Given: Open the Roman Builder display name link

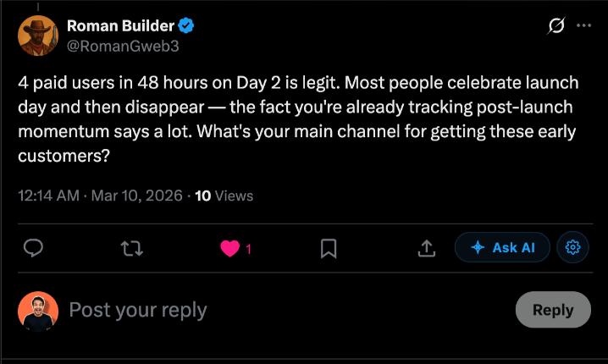Looking at the screenshot, I should [x=119, y=26].
